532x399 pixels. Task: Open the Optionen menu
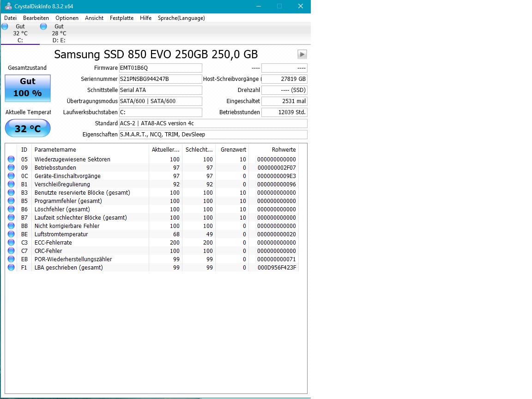click(x=67, y=18)
